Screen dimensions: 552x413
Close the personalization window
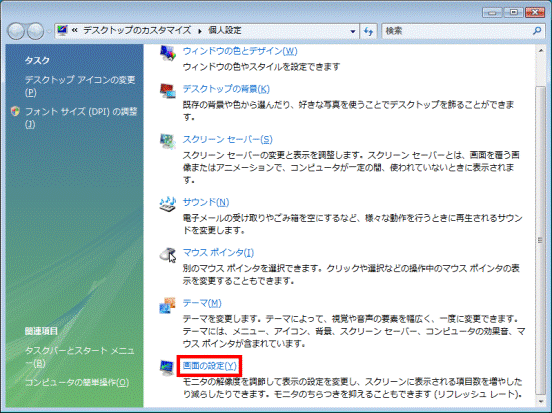point(535,12)
